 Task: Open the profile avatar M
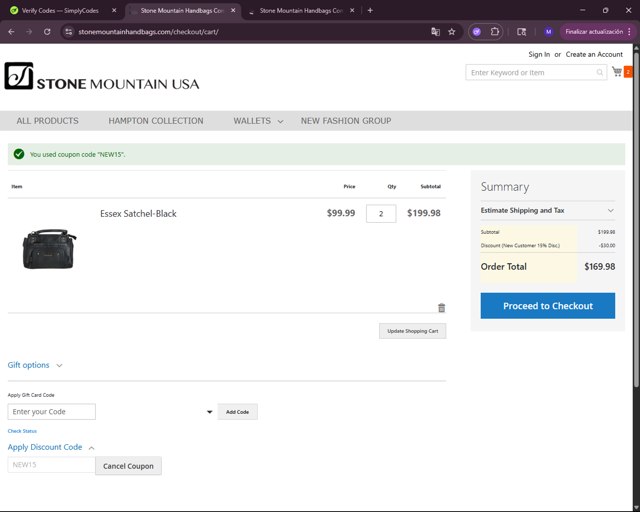click(549, 32)
